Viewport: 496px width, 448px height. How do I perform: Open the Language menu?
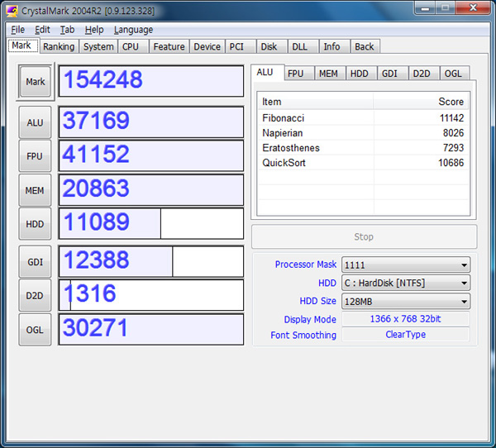click(133, 30)
